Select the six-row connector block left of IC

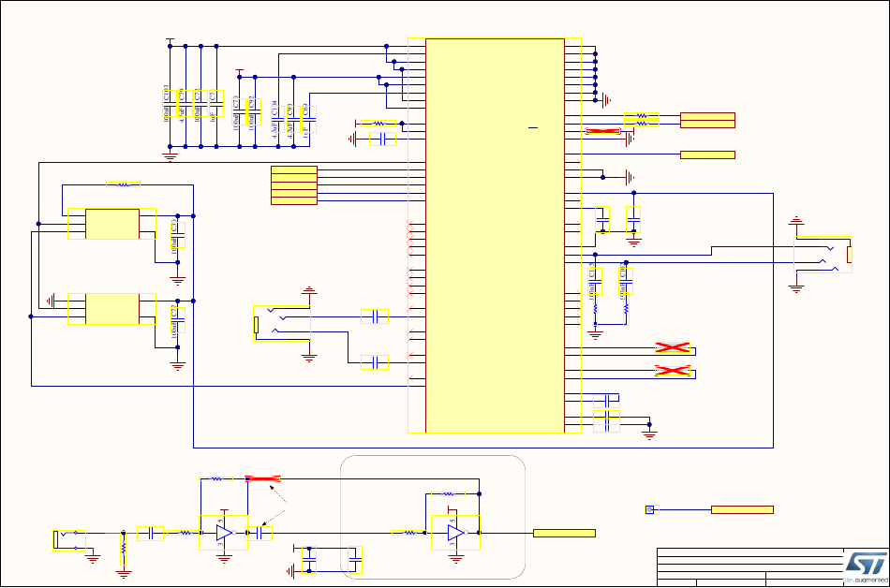coord(294,185)
